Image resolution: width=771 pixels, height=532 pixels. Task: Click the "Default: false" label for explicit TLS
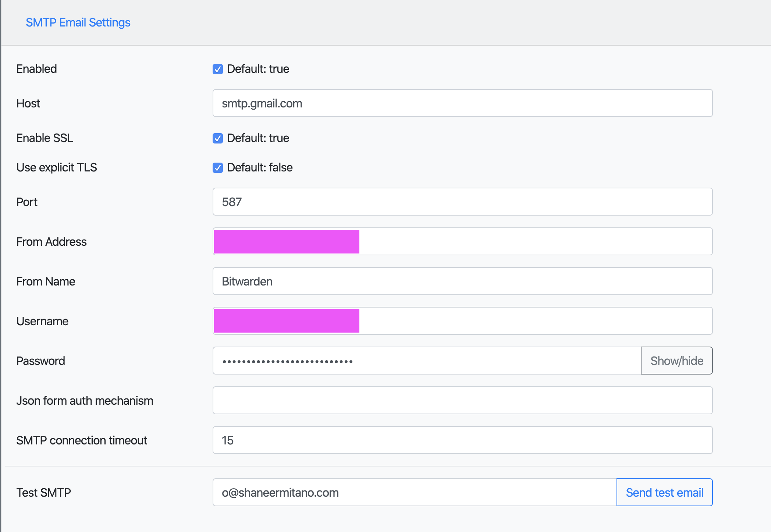coord(260,168)
